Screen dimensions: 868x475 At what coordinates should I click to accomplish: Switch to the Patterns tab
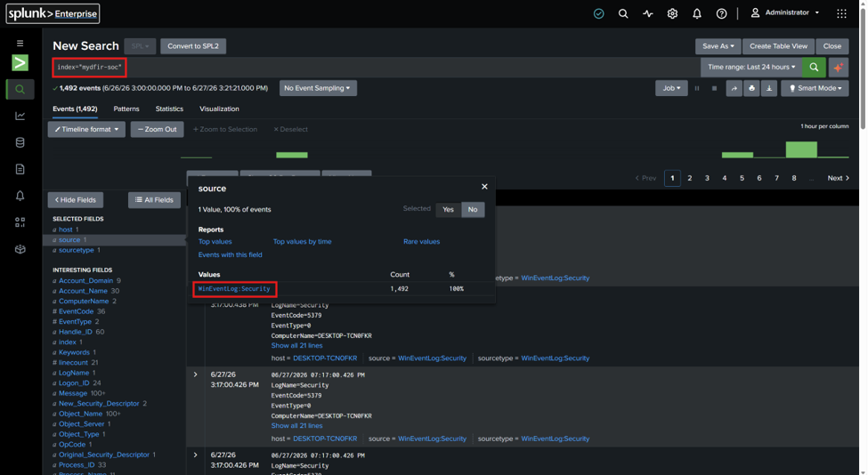(x=126, y=109)
